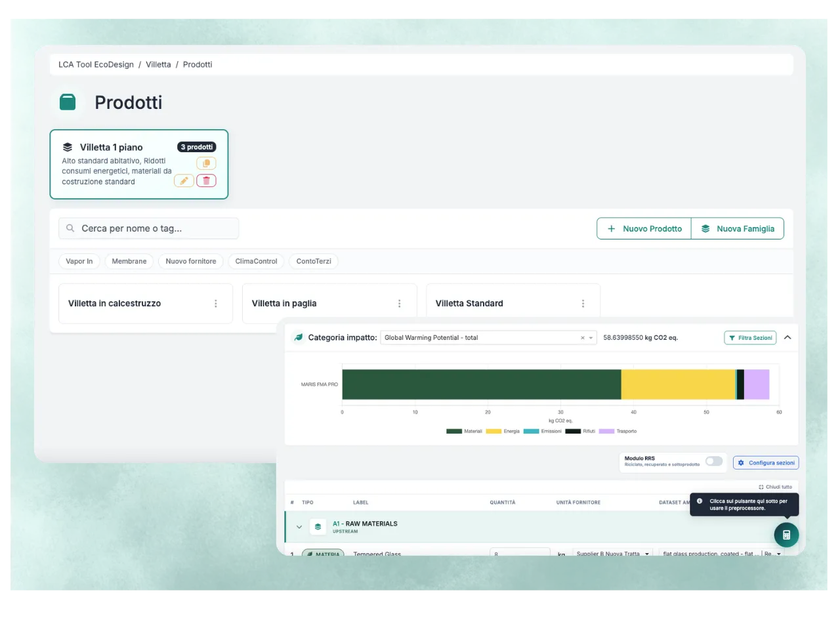Click the Energia legend color swatch

493,431
